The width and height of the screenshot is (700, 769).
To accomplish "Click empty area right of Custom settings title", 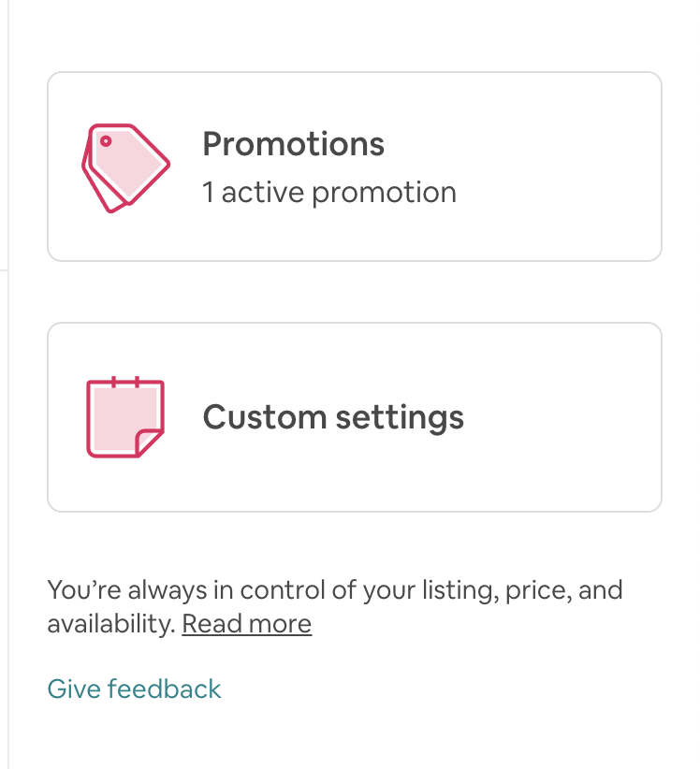I will point(561,417).
